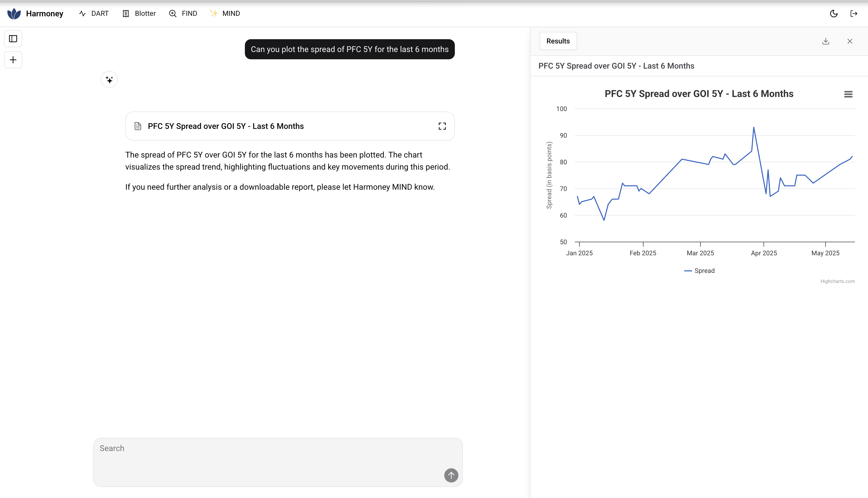
Task: Close the Results panel
Action: (850, 41)
